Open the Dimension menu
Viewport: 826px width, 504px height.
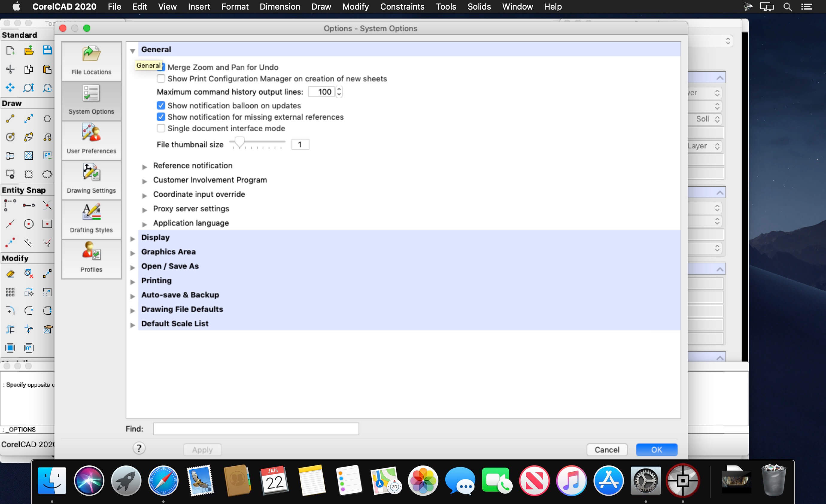[x=280, y=7]
